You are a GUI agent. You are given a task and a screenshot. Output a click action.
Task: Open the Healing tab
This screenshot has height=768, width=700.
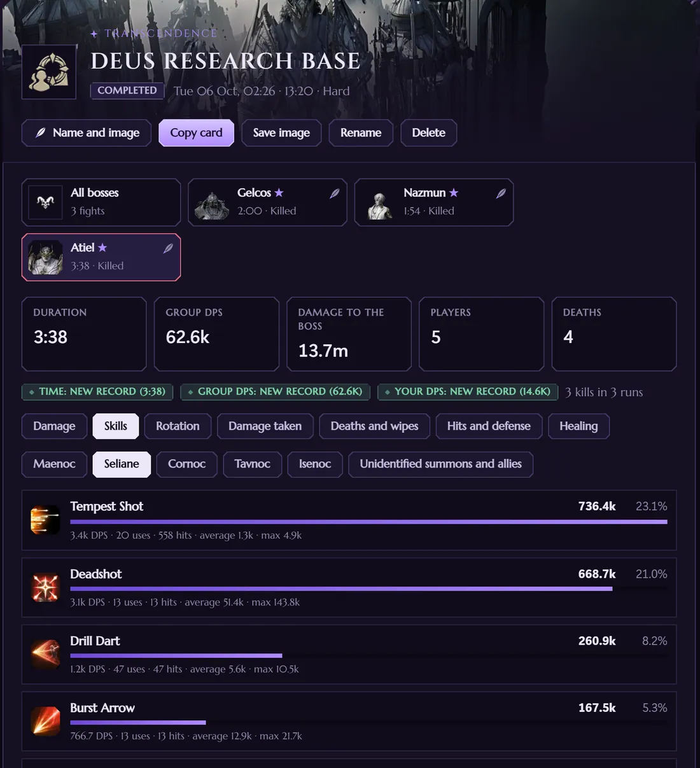click(578, 426)
